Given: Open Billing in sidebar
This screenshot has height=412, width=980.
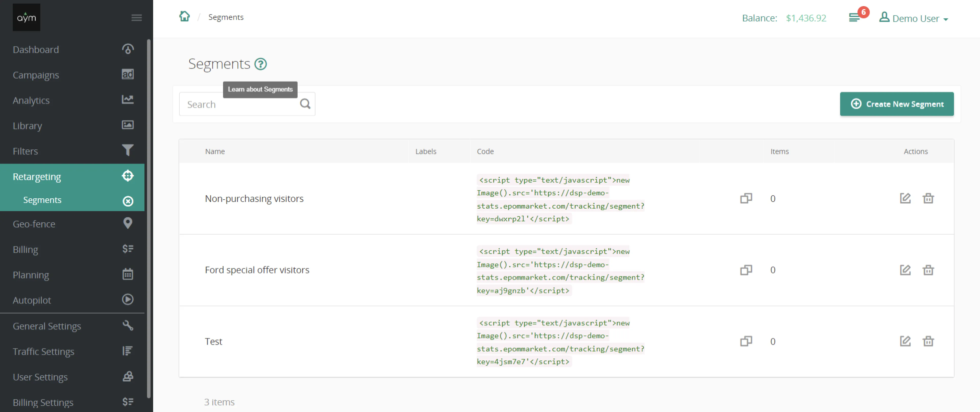Looking at the screenshot, I should pyautogui.click(x=72, y=249).
